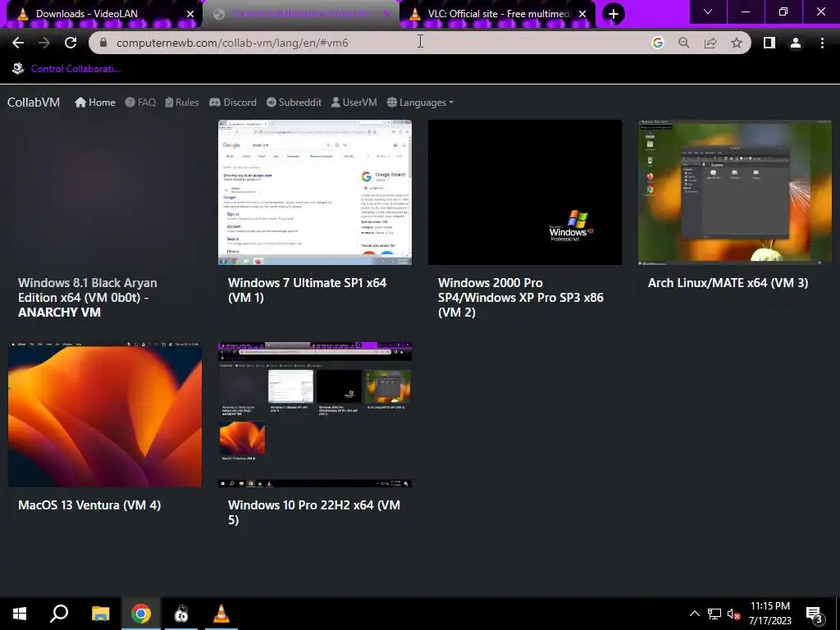Image resolution: width=840 pixels, height=630 pixels.
Task: Switch to the middle Control Collaborative tab
Action: pyautogui.click(x=300, y=14)
